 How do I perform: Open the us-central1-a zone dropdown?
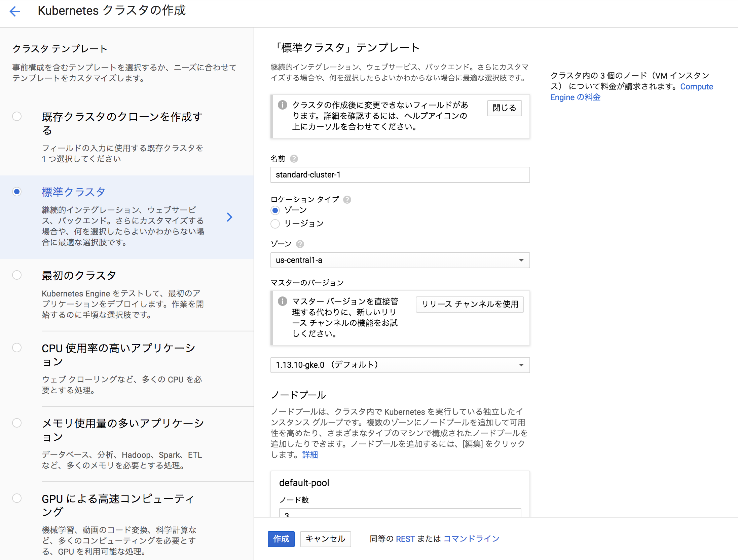(x=400, y=260)
